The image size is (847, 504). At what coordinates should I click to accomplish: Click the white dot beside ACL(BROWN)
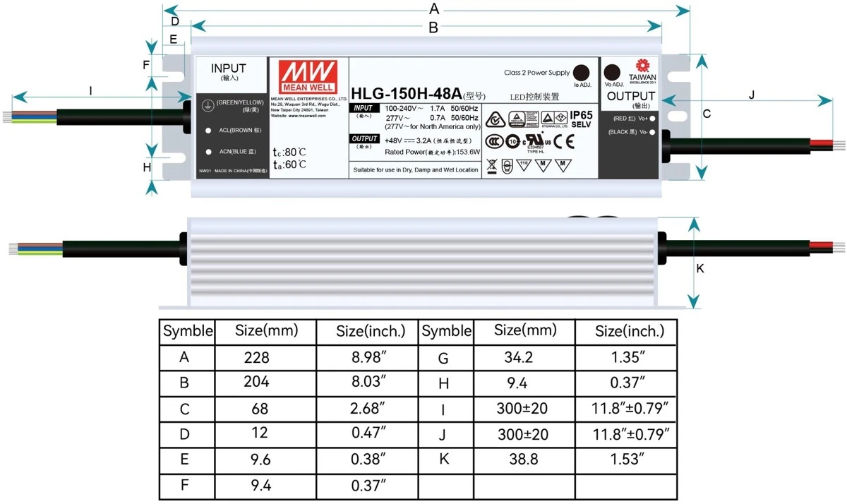coord(208,131)
